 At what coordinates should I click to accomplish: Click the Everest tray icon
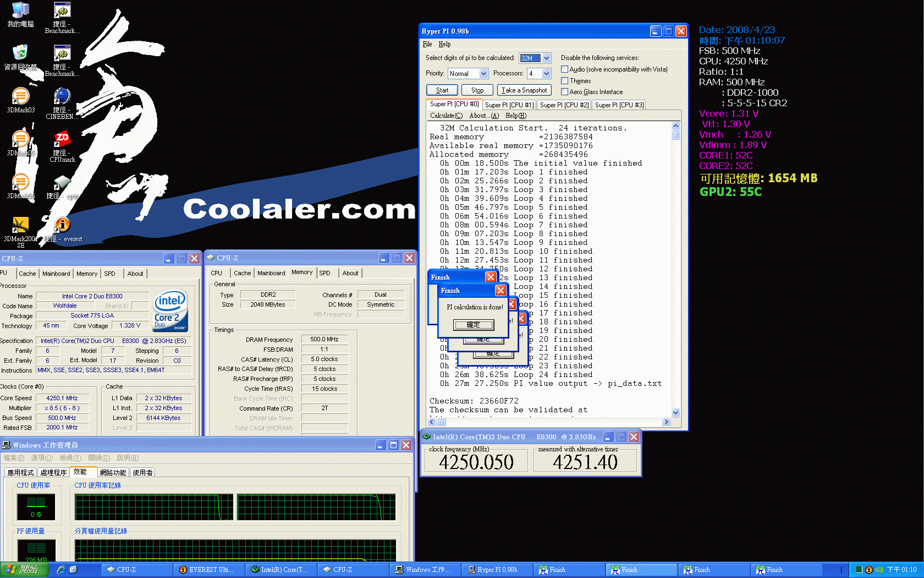[868, 570]
